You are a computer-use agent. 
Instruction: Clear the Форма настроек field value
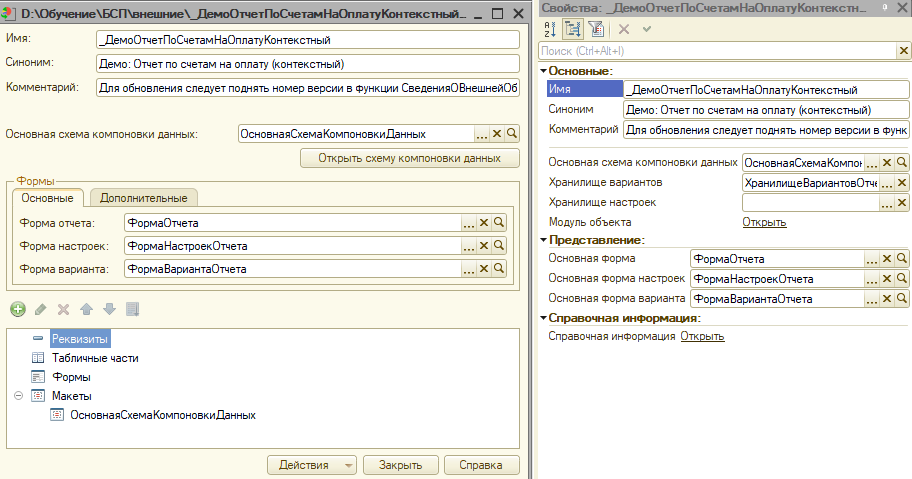484,245
